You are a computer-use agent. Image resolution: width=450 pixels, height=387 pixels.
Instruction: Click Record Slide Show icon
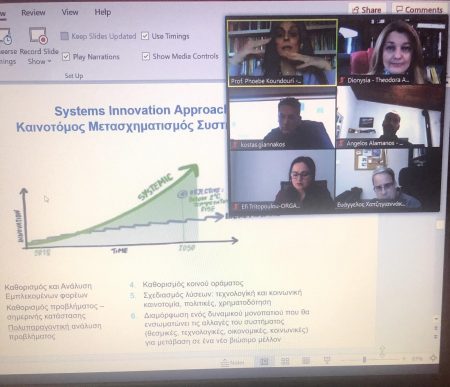tap(38, 35)
